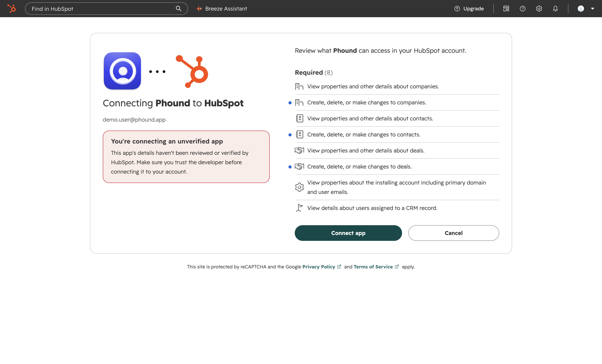Click the companies icon beside View properties about companies

click(x=299, y=86)
